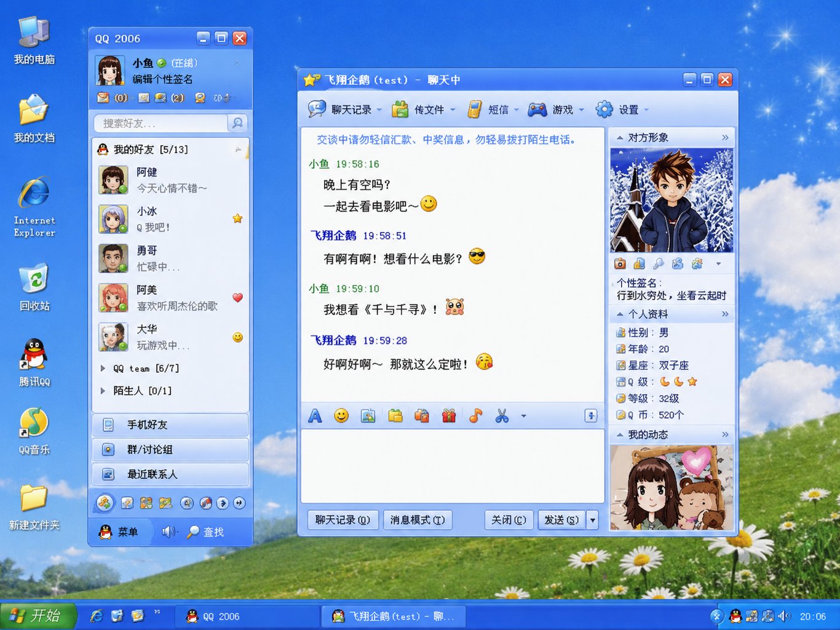Click 编辑个性签名 to edit the signature
Screen dimensions: 840x630
162,79
